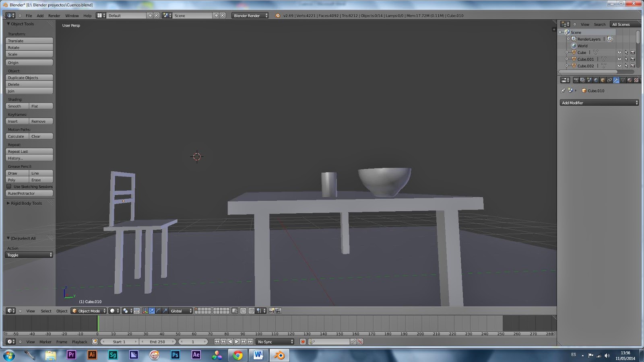The height and width of the screenshot is (362, 644).
Task: Enable Use Sketching Sessions checkbox
Action: [x=9, y=187]
